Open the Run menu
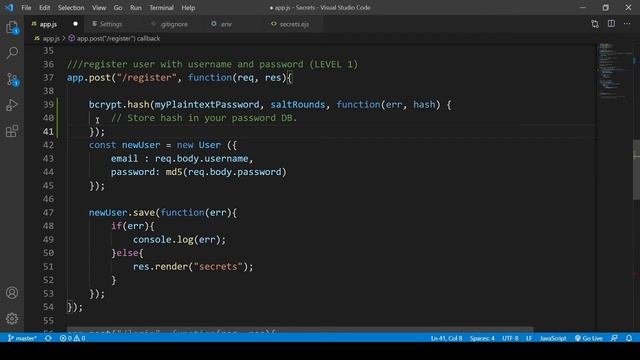The width and height of the screenshot is (640, 360). point(136,8)
